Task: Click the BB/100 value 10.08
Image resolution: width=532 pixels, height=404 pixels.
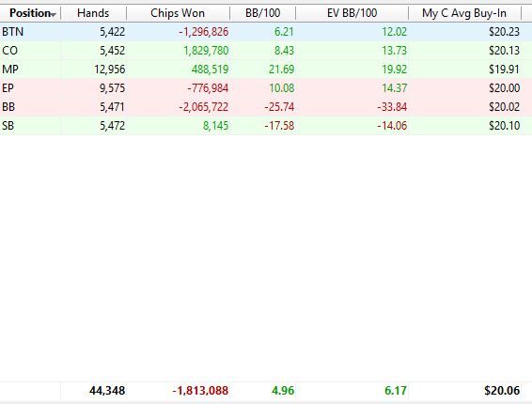Action: [281, 88]
